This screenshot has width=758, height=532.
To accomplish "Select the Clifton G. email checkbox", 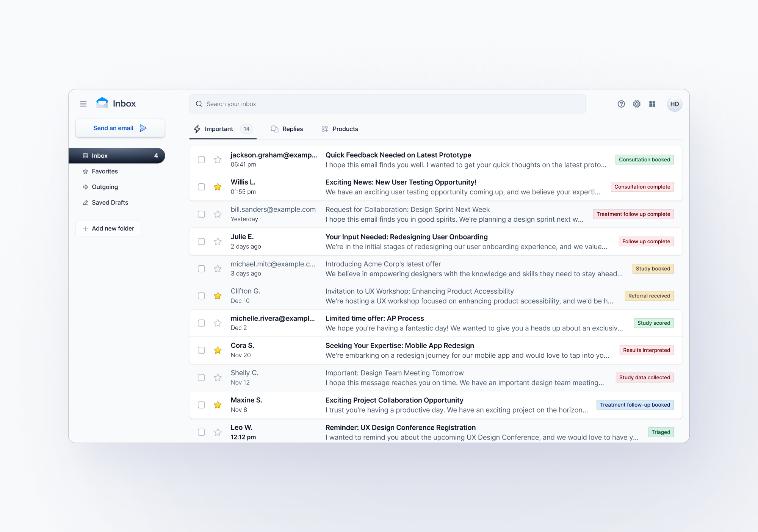I will pos(201,296).
